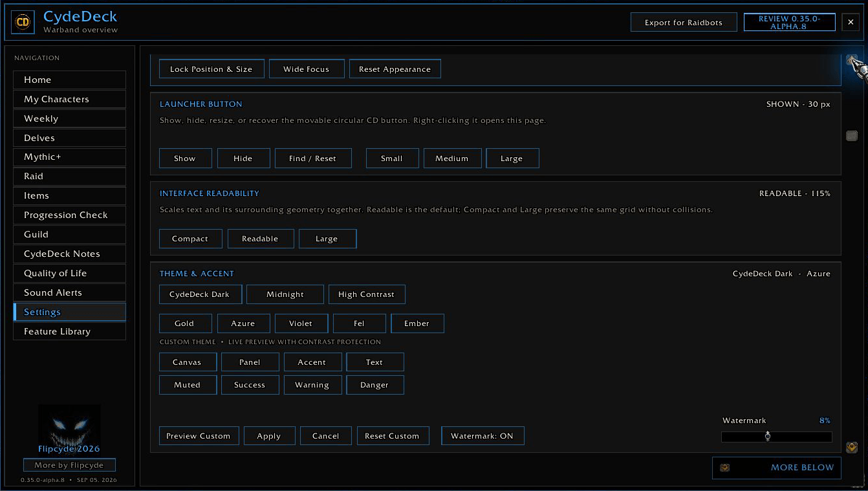
Task: Choose Readable interface scale
Action: point(260,239)
